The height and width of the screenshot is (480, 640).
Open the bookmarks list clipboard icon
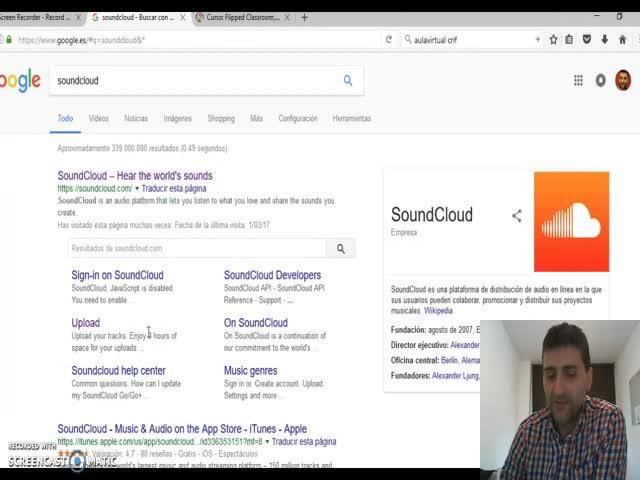[569, 40]
